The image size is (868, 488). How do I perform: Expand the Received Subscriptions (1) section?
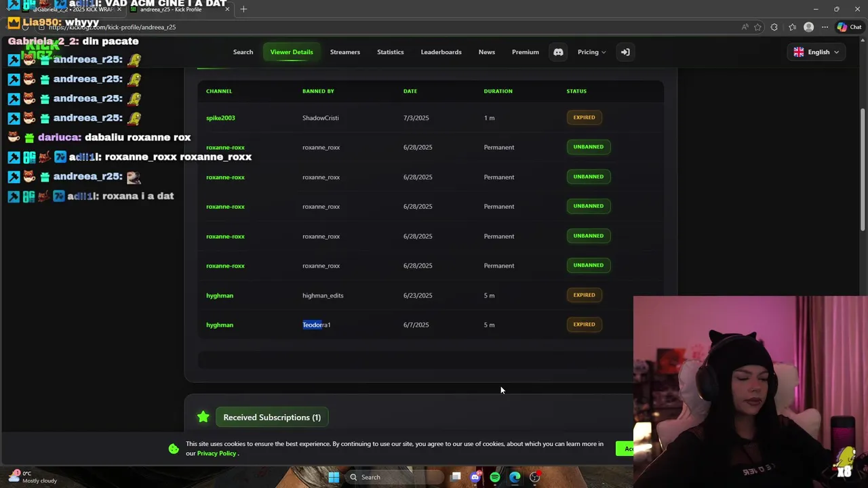272,418
